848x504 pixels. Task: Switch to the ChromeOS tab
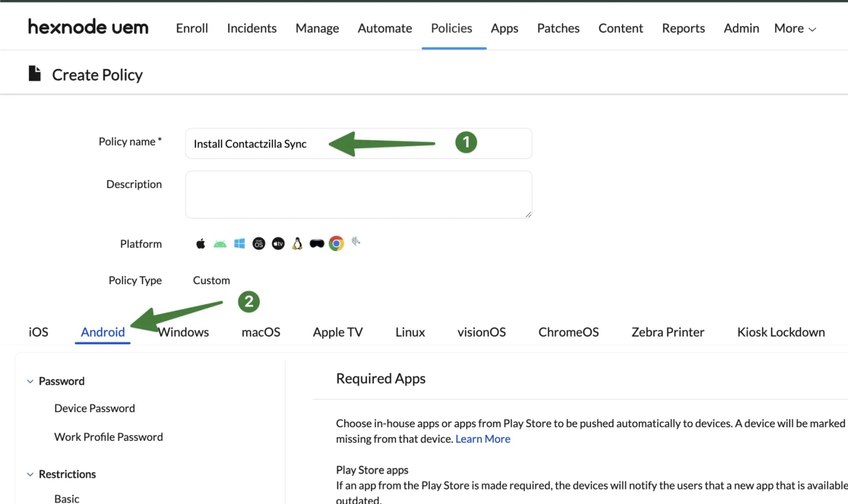click(569, 332)
